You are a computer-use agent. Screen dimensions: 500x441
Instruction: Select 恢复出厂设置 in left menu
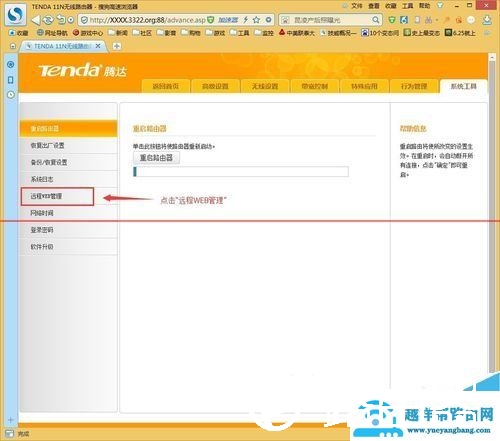[x=69, y=145]
